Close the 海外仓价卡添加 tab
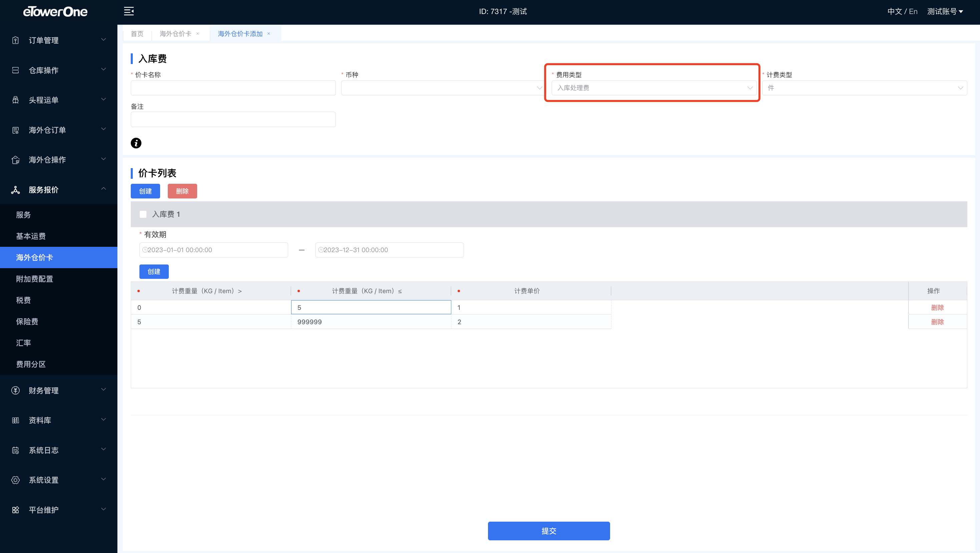 [x=269, y=34]
